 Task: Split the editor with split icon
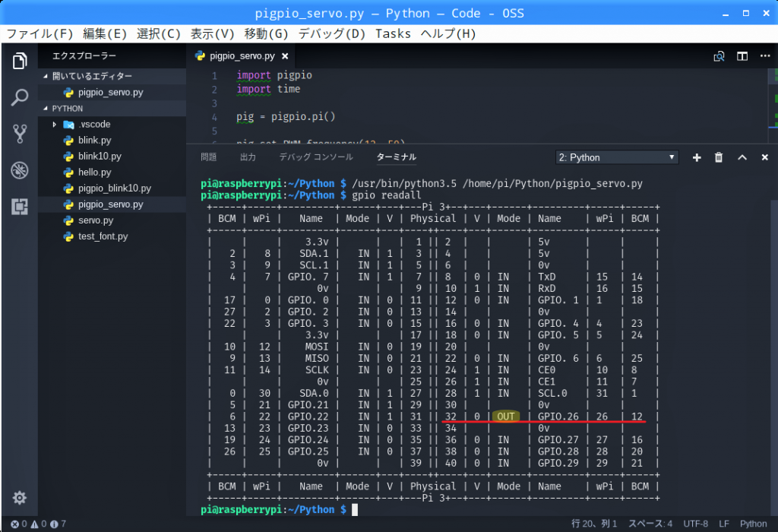pos(742,56)
